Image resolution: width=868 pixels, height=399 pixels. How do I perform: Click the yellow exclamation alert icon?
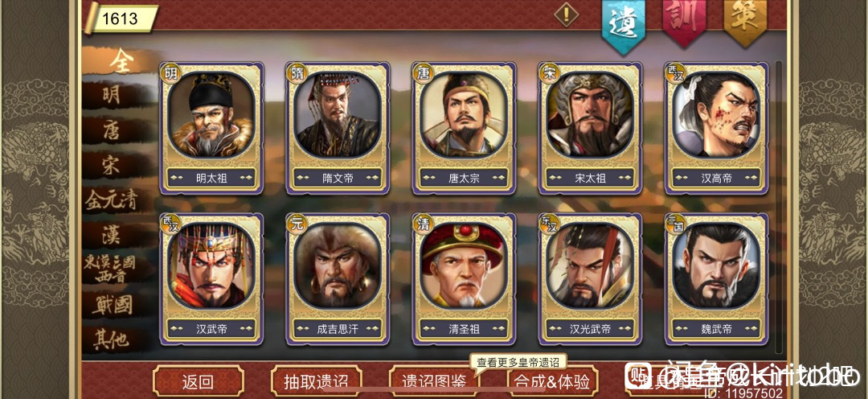pos(567,14)
